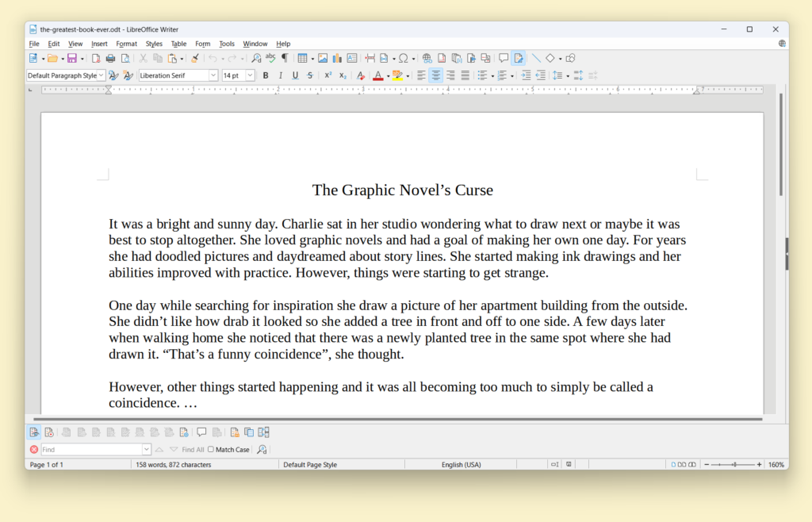Open the Tools menu
Viewport: 812px width, 522px height.
pyautogui.click(x=227, y=44)
